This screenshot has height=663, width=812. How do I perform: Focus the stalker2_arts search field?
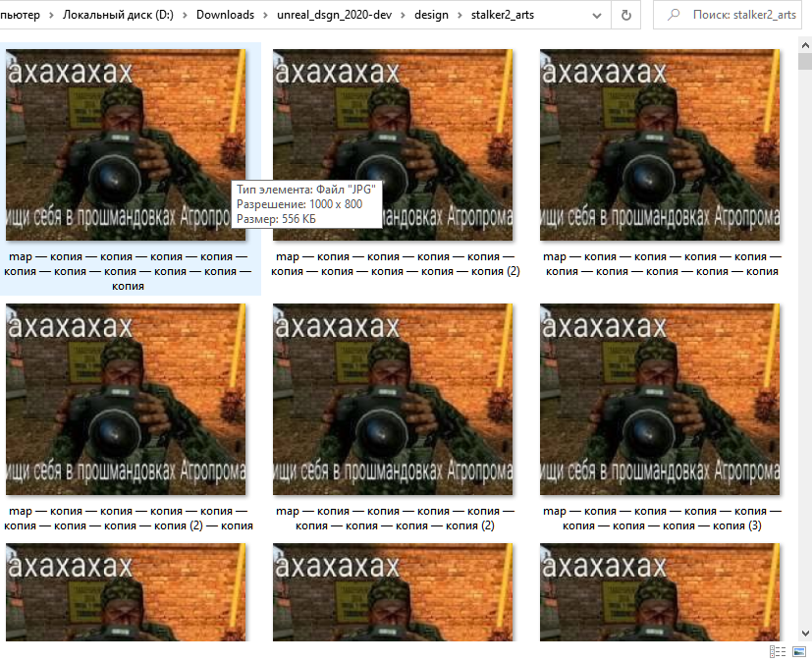[728, 15]
